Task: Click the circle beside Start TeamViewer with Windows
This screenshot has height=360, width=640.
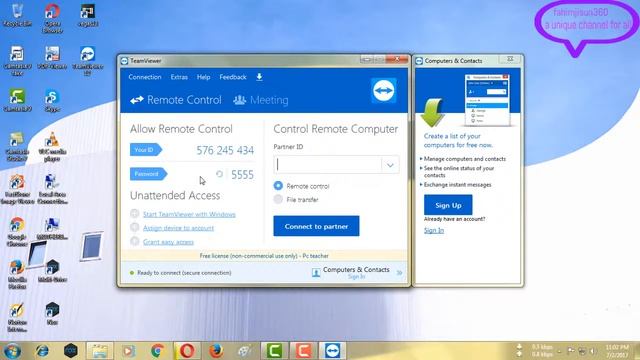Action: coord(135,213)
